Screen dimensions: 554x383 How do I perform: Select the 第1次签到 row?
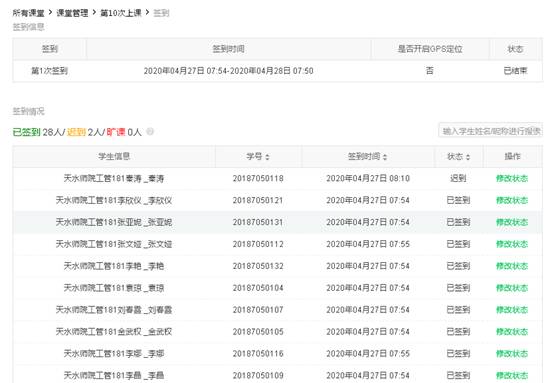point(277,71)
